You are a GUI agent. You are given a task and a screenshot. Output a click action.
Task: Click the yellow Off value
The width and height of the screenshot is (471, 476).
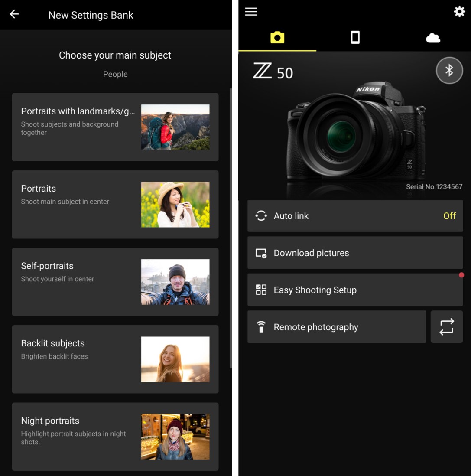tap(449, 216)
